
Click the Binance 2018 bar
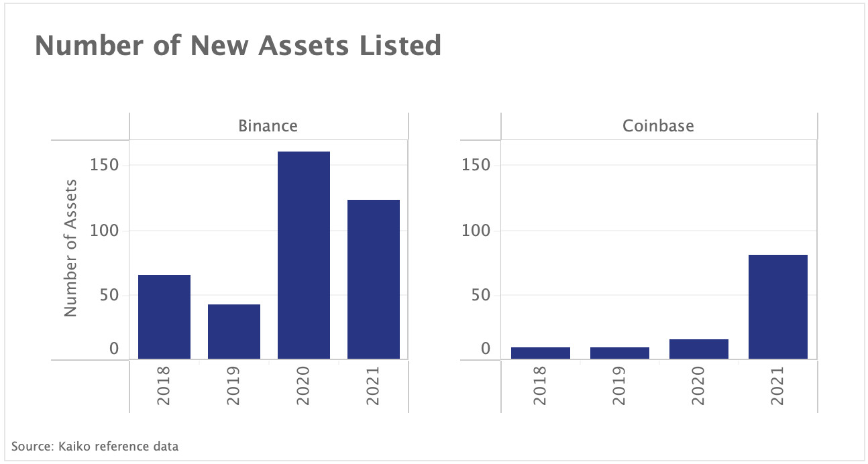click(x=164, y=316)
